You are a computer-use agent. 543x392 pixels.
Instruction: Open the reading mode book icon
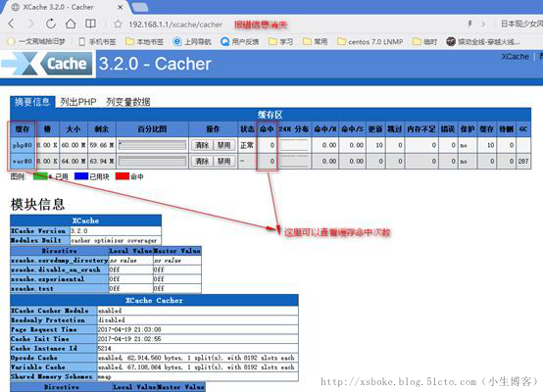click(x=90, y=24)
